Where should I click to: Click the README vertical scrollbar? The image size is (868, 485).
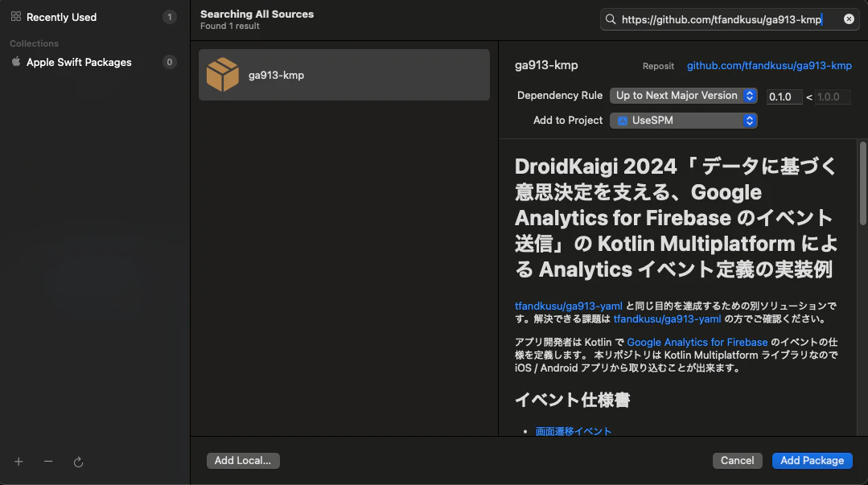(862, 183)
